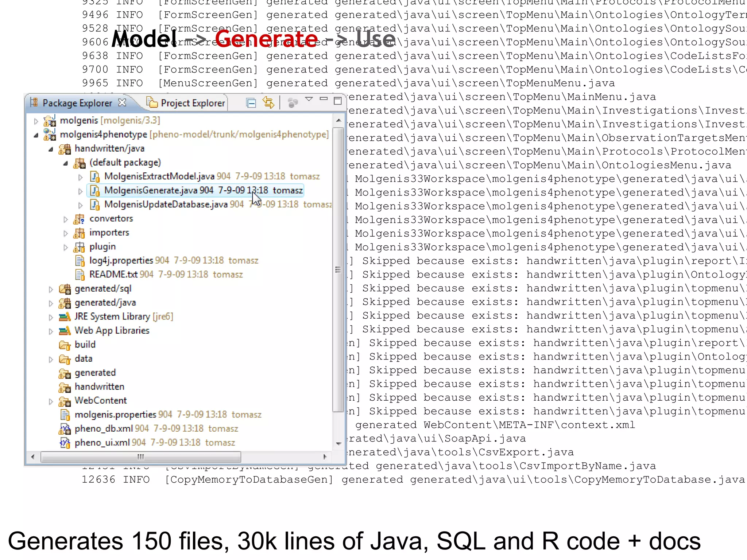Click the JRE System Library icon

[65, 317]
